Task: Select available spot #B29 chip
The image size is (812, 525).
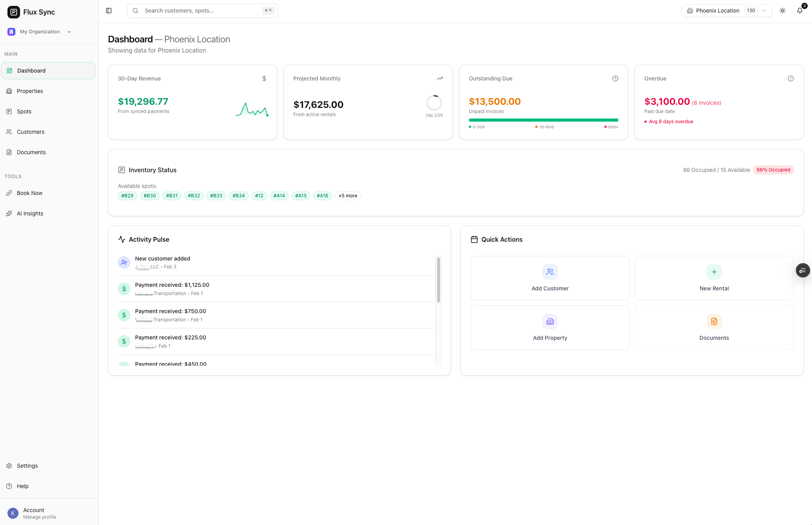Action: pos(127,195)
